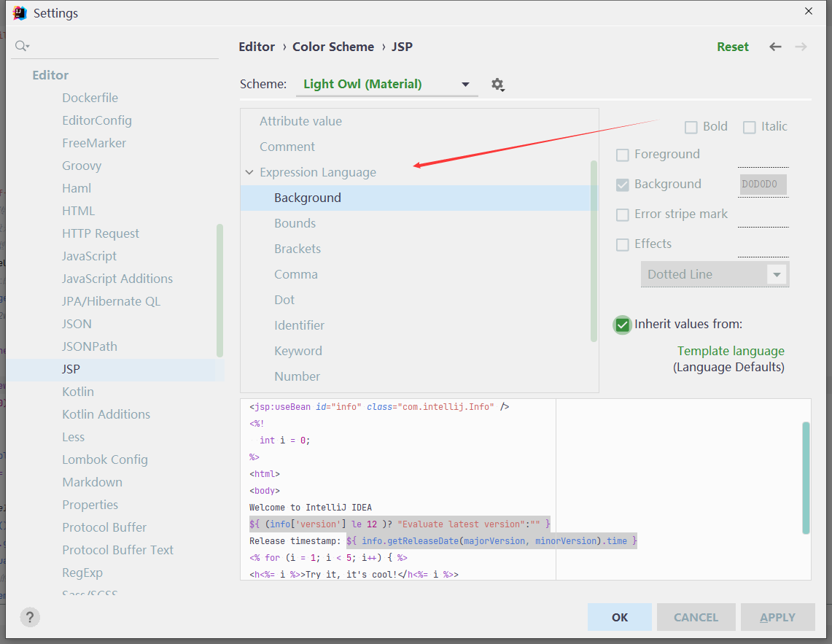This screenshot has width=832, height=644.
Task: Toggle the Foreground checkbox
Action: tap(623, 155)
